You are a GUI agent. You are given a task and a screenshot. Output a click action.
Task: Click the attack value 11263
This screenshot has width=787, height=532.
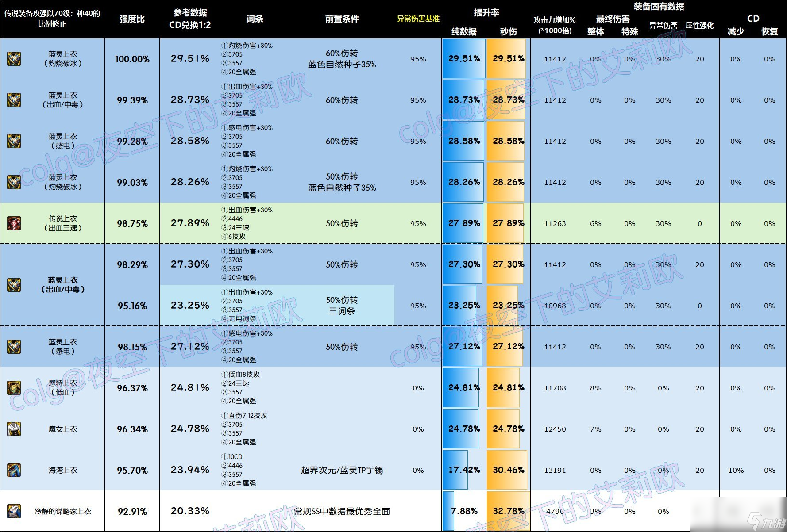point(555,223)
